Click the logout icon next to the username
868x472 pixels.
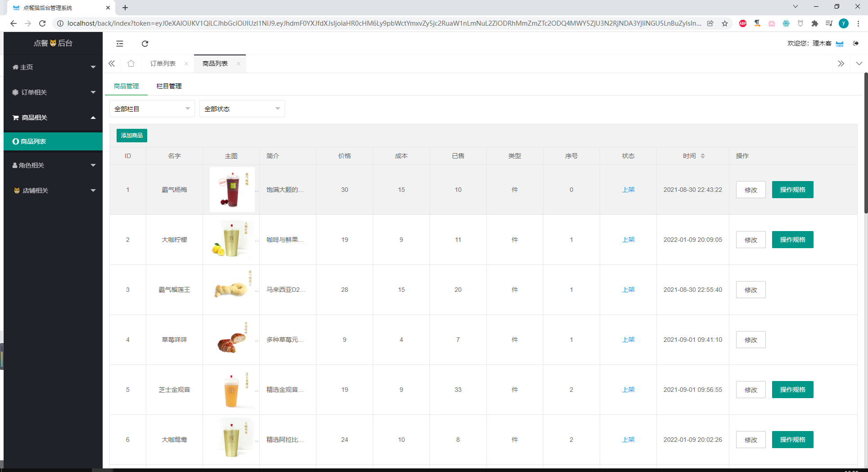click(x=856, y=43)
